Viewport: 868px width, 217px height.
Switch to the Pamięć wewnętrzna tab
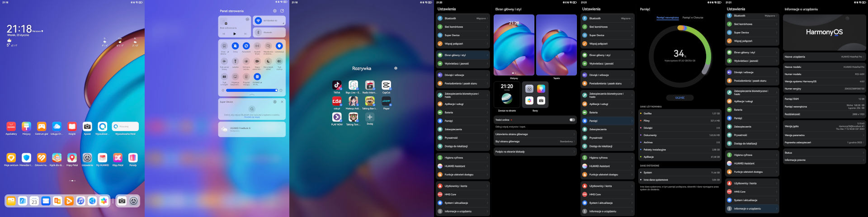(x=668, y=18)
